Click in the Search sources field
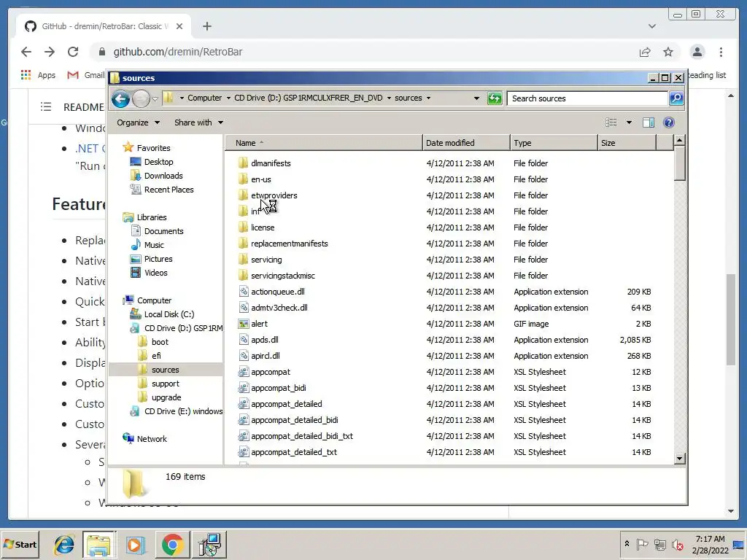The image size is (747, 560). click(x=587, y=98)
